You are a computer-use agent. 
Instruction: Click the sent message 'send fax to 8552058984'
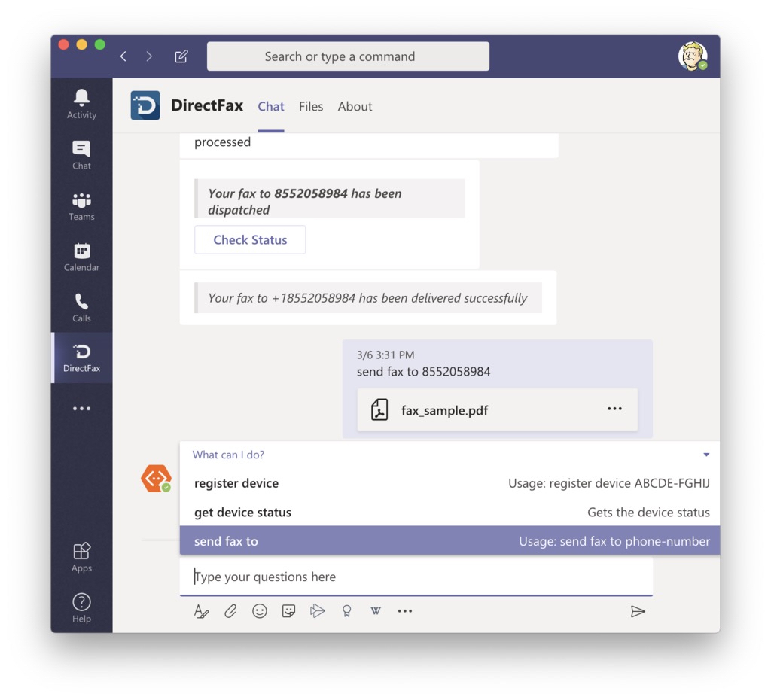(x=423, y=372)
